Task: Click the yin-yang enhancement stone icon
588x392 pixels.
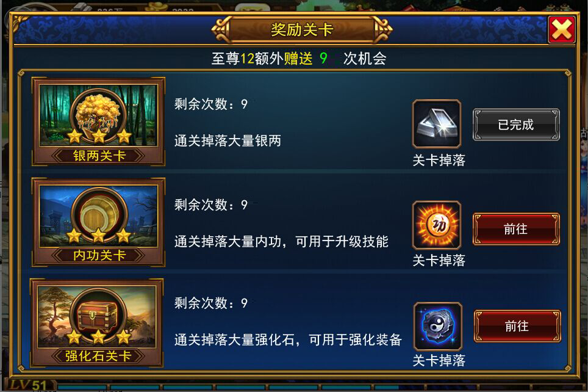Action: click(438, 326)
